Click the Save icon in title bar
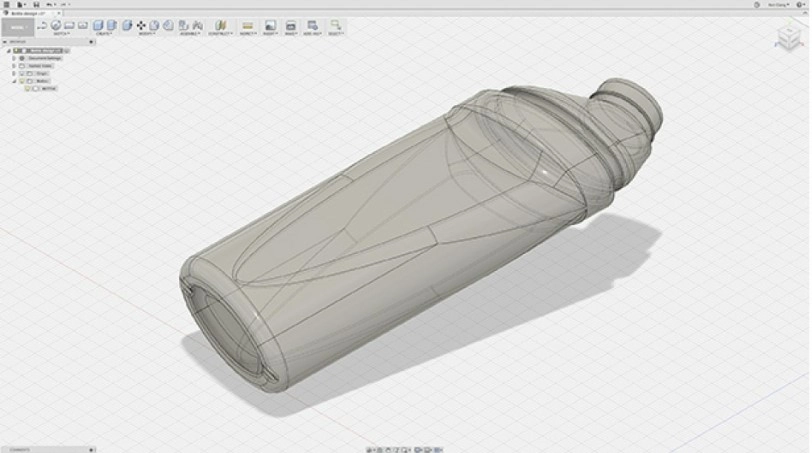Viewport: 812px width, 453px height. coord(37,5)
